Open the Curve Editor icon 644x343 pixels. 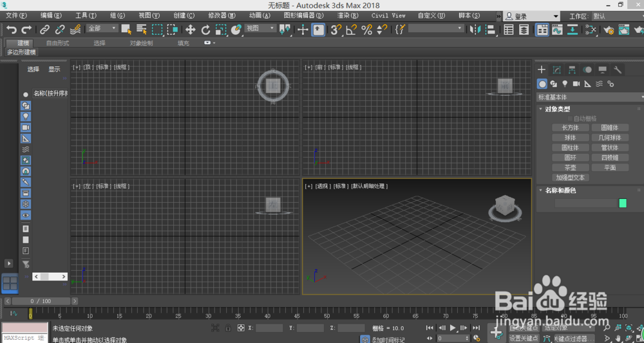(x=557, y=30)
